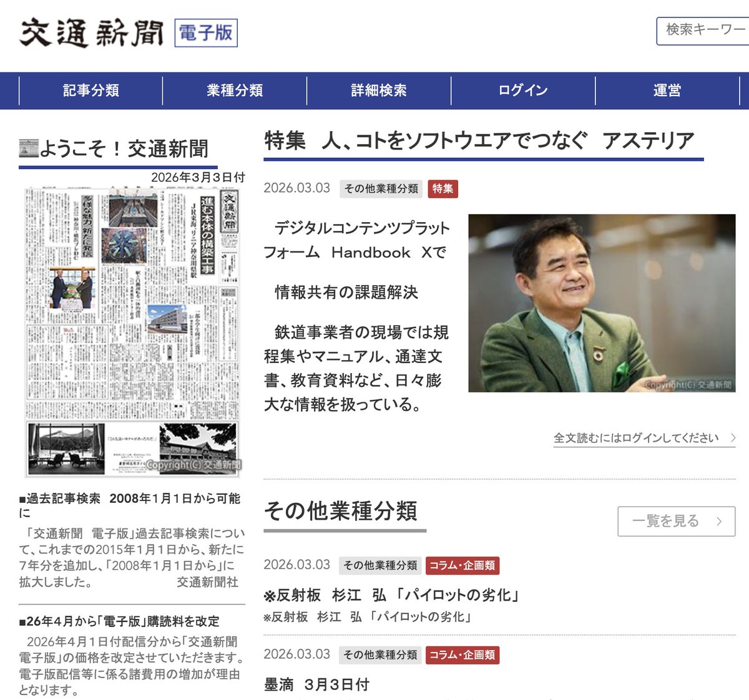Open the 記事分類 menu
Viewport: 749px width, 700px height.
pyautogui.click(x=91, y=90)
